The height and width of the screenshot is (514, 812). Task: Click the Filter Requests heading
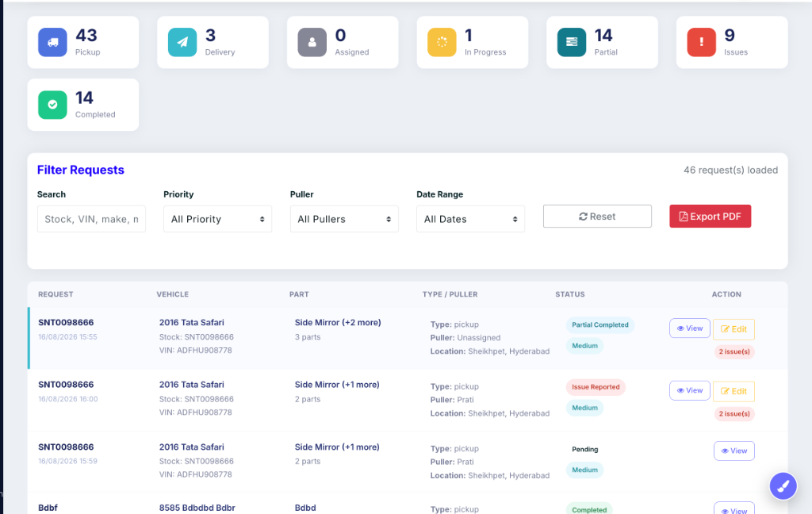click(80, 170)
